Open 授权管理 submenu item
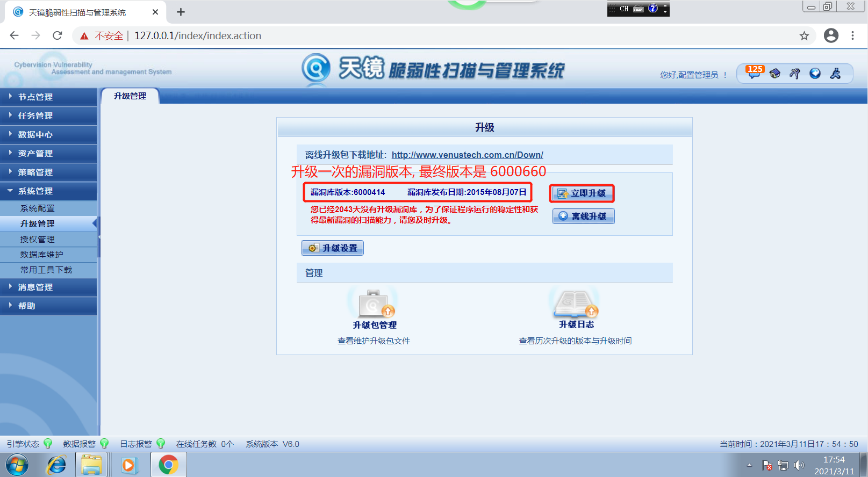The width and height of the screenshot is (868, 477). coord(48,239)
